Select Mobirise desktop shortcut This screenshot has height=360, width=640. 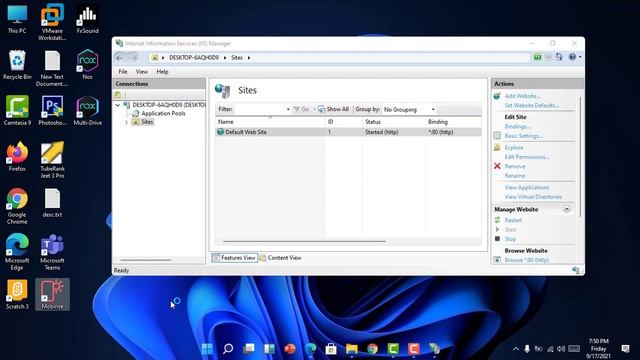[52, 295]
